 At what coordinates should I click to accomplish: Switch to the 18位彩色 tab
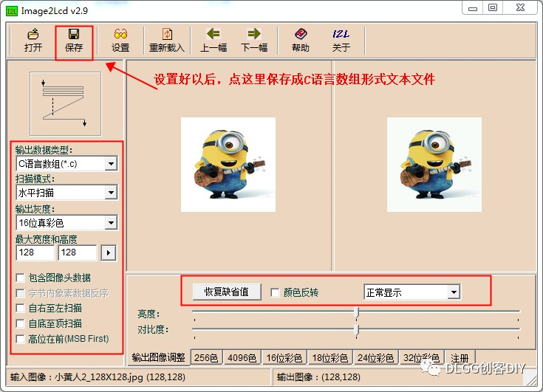click(330, 358)
